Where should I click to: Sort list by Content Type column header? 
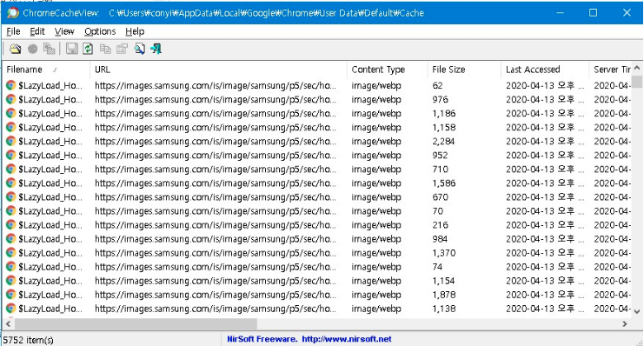pos(388,70)
